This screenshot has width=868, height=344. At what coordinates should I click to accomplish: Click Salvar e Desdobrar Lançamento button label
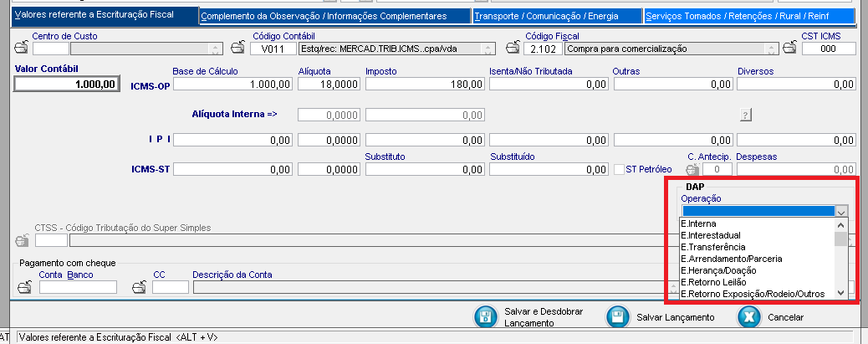[544, 317]
